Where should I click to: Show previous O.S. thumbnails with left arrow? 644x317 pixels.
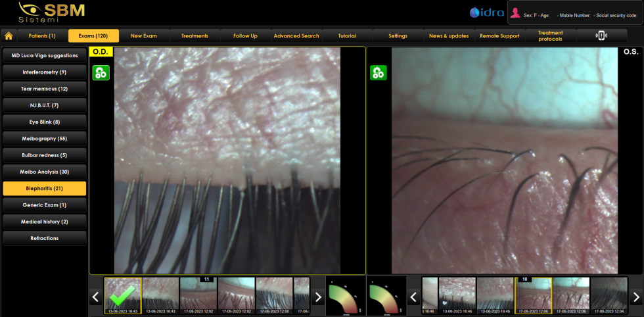(413, 297)
